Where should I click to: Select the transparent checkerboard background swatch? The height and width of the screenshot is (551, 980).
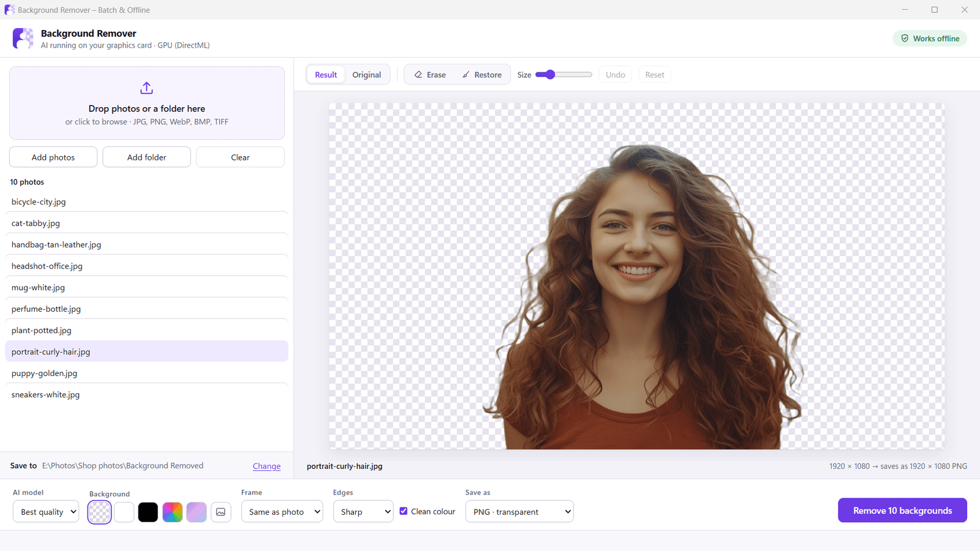pos(99,512)
